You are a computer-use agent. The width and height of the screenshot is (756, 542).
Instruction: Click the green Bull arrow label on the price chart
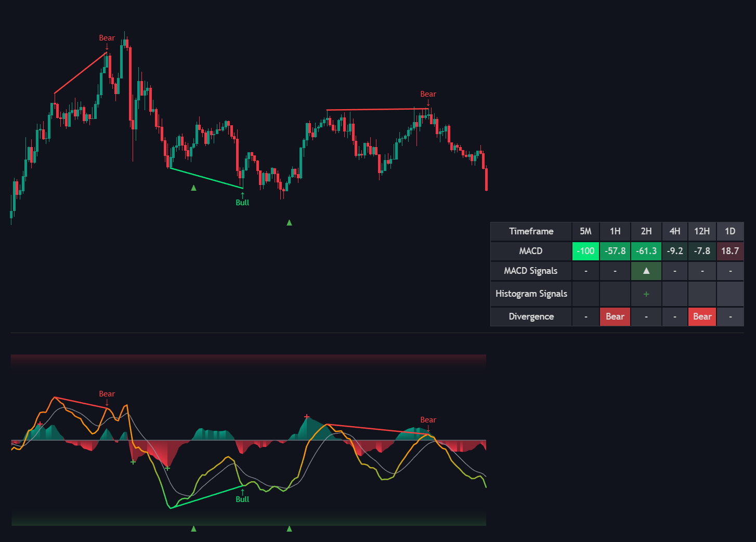click(x=242, y=202)
